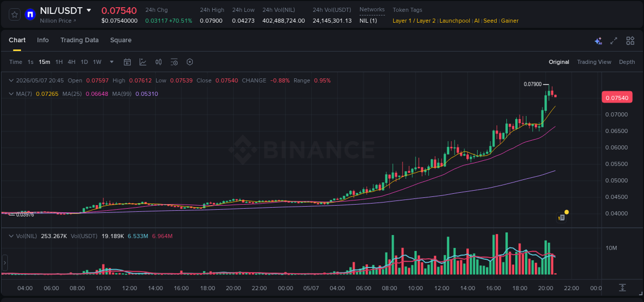Click the 24h Vol(USDT) value 24,145,301.13

point(332,21)
